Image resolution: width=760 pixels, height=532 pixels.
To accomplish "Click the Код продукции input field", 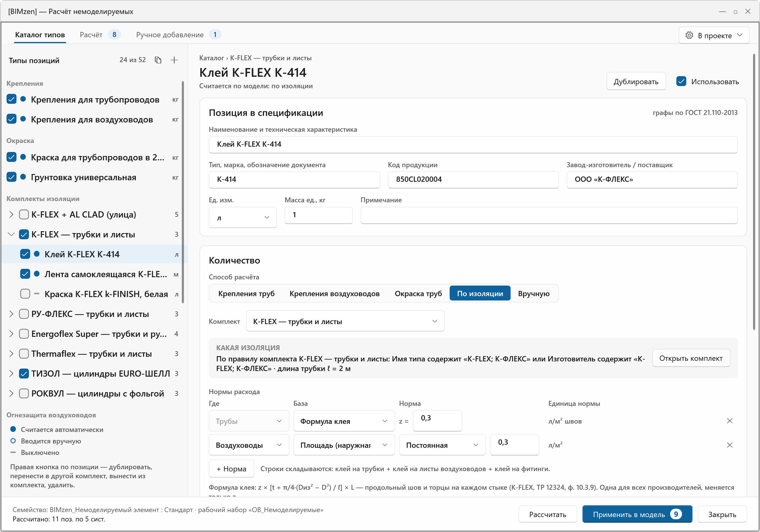I will coord(473,180).
